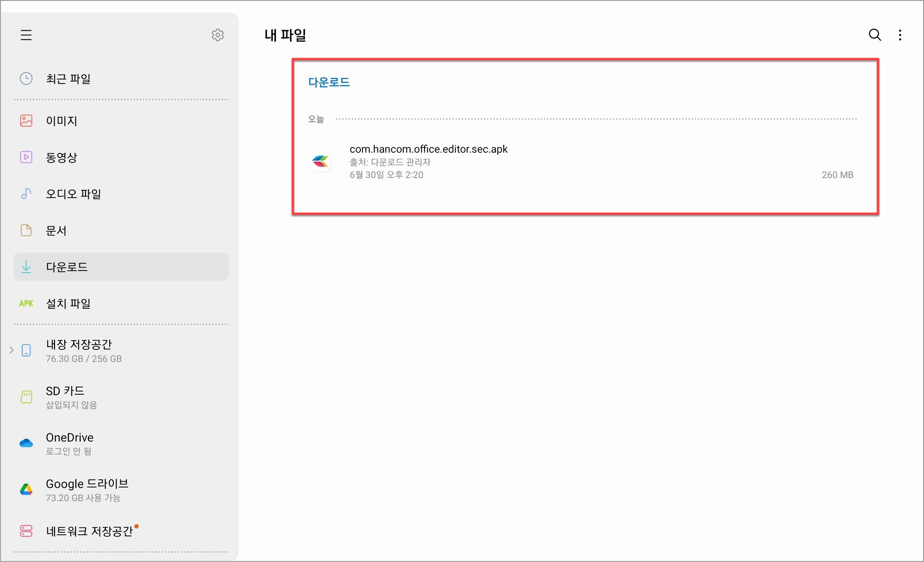The height and width of the screenshot is (562, 924).
Task: Click the documents page icon
Action: pos(26,230)
